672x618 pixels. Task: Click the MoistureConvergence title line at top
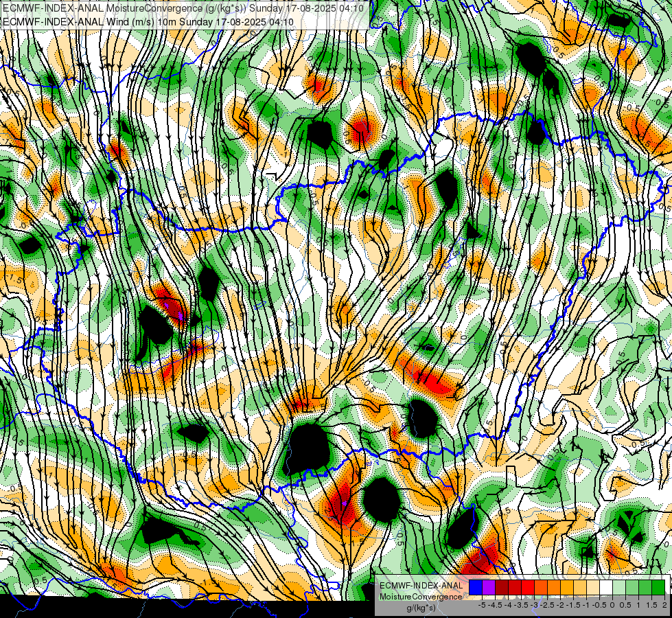tap(183, 8)
